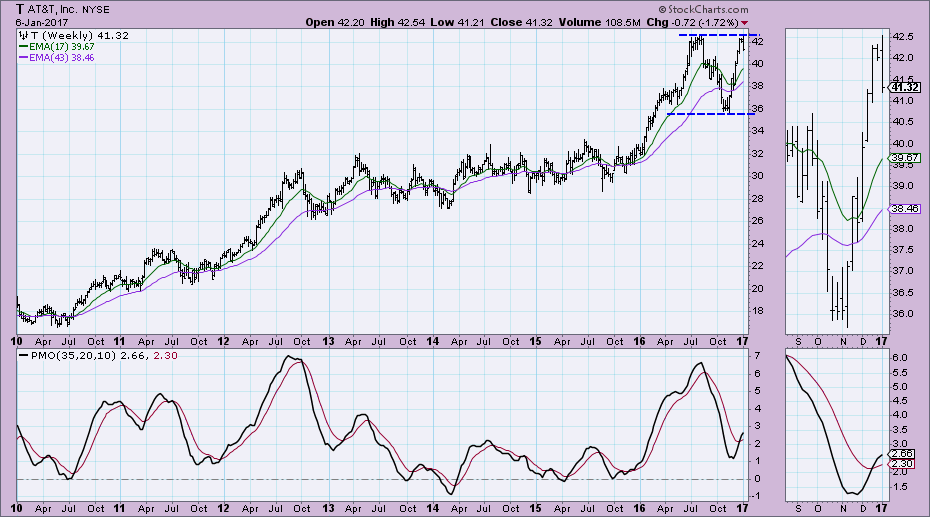Image resolution: width=930 pixels, height=517 pixels.
Task: Click the purple 38.46 EMA value tag
Action: pos(902,210)
